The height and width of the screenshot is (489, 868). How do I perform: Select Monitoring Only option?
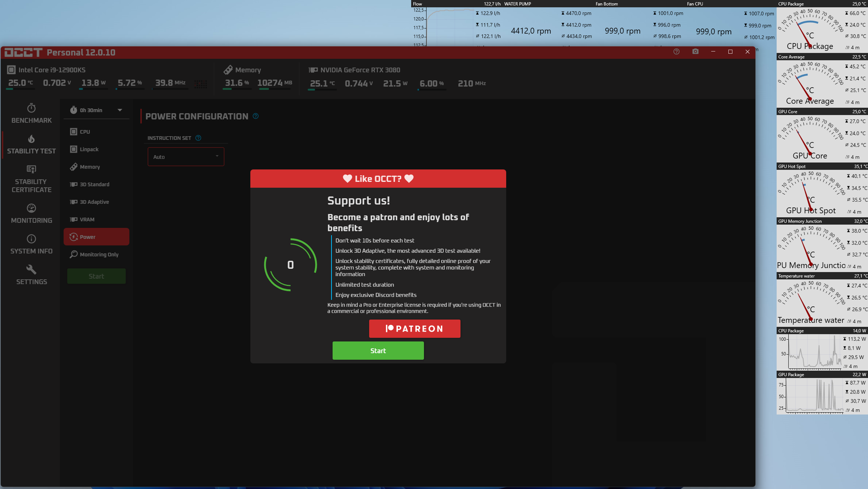point(99,255)
